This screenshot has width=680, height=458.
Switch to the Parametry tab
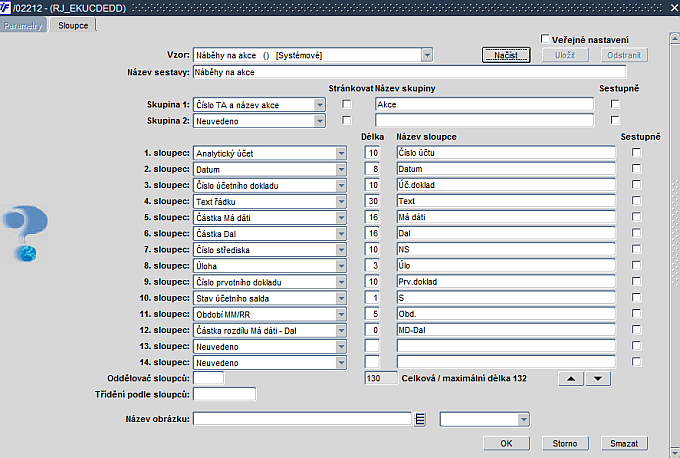tap(23, 26)
